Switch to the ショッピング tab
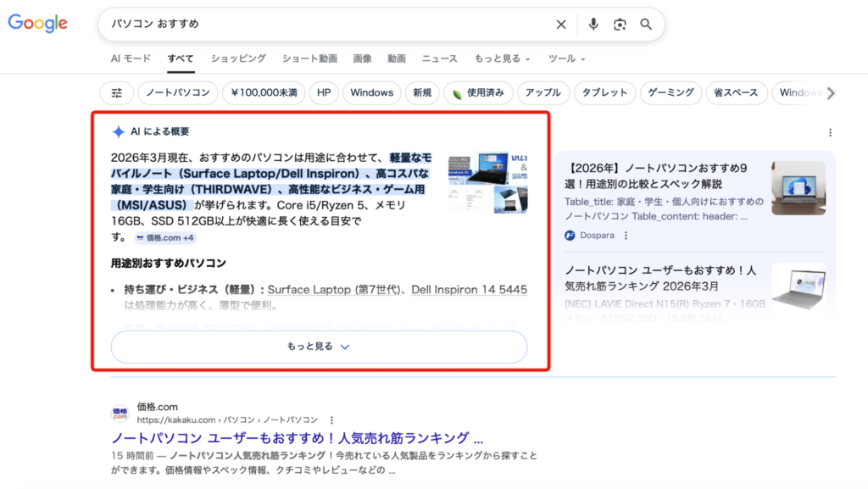Screen dimensions: 868x489 [238, 58]
